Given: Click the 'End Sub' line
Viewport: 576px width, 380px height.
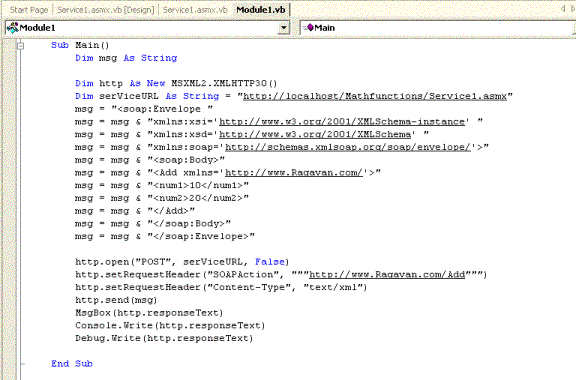Looking at the screenshot, I should 72,364.
